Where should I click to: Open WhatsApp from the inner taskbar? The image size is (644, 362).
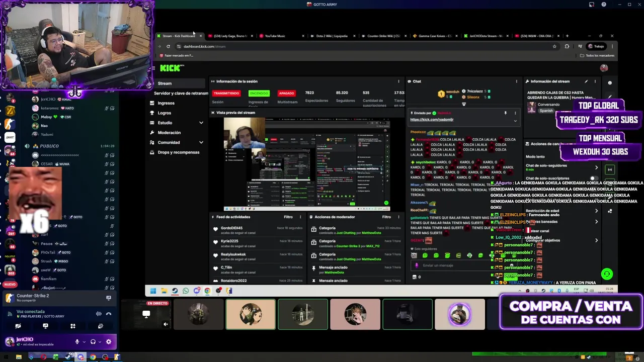click(186, 291)
